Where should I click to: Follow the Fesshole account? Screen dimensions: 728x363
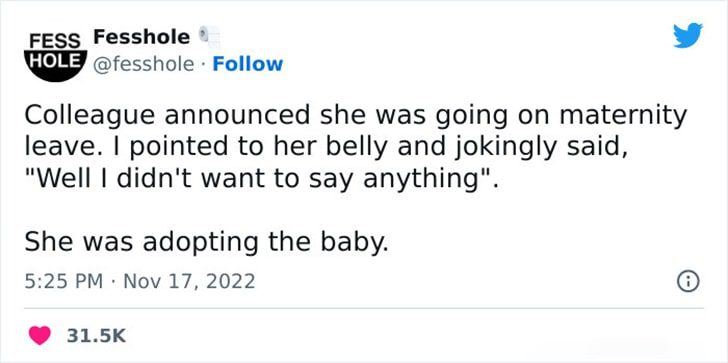coord(247,64)
